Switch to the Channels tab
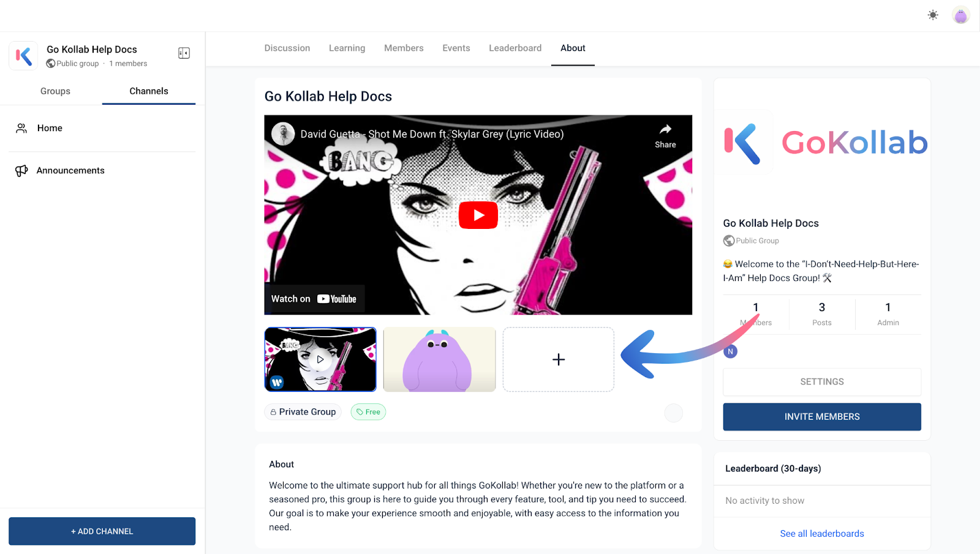This screenshot has height=554, width=980. tap(149, 91)
